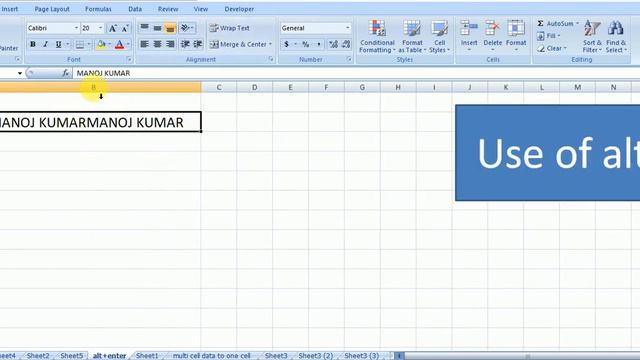Open the font size 20 dropdown
This screenshot has width=640, height=360.
tap(100, 28)
